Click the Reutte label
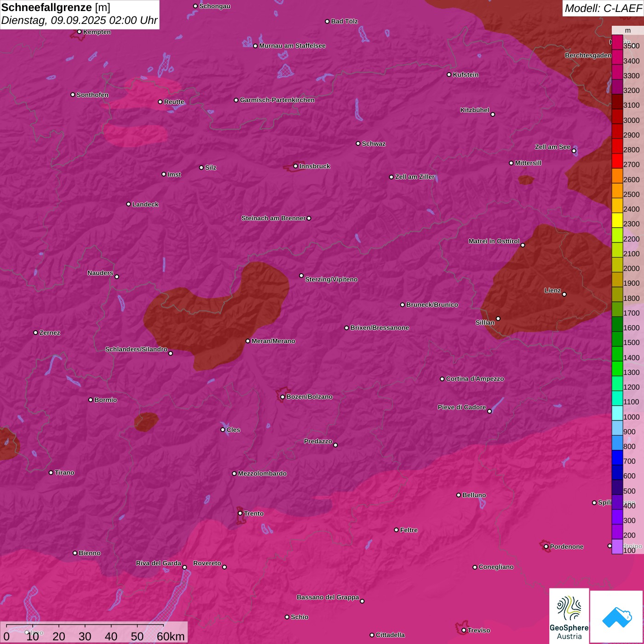The image size is (644, 644). 174,102
